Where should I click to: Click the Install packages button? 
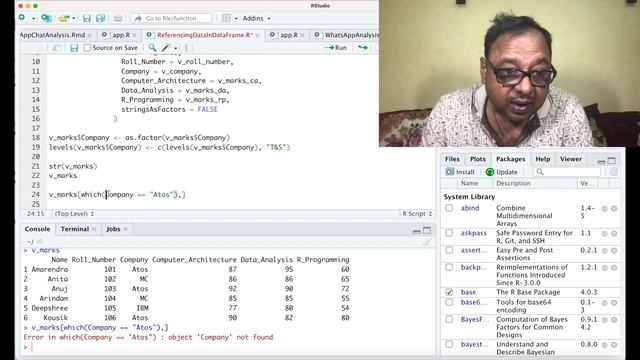[460, 172]
